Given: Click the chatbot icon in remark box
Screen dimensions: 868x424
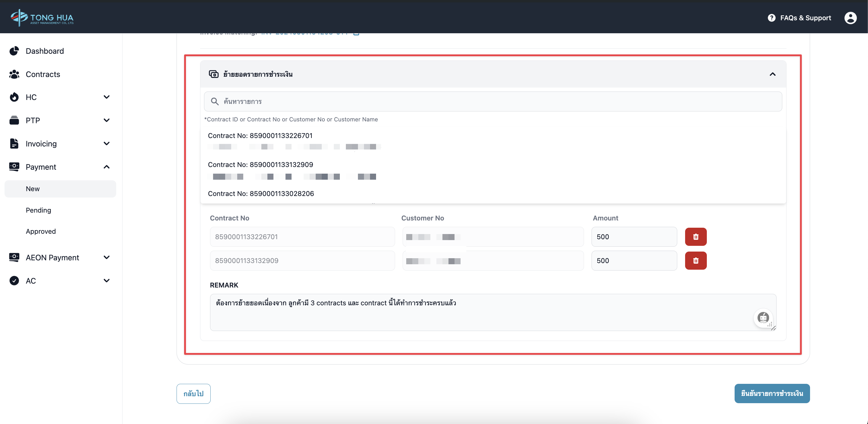Looking at the screenshot, I should 763,317.
